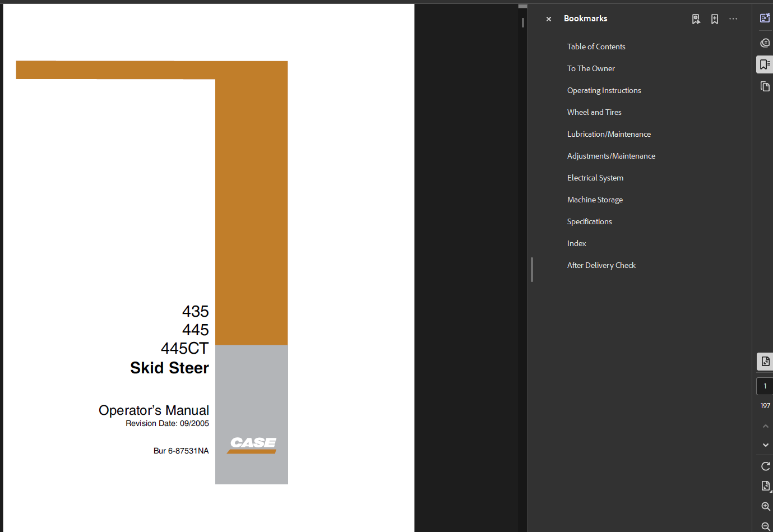Click the document vertical scrollbar thumb
This screenshot has width=773, height=532.
point(522,6)
